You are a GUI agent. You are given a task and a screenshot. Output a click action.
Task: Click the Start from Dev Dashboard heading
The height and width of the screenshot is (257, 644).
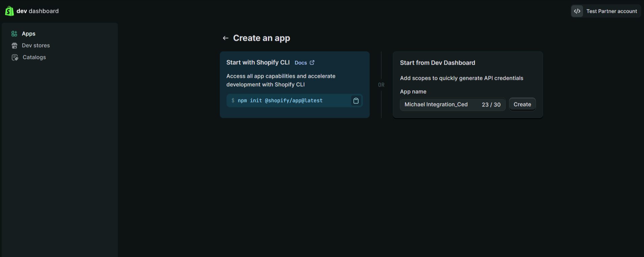click(437, 63)
